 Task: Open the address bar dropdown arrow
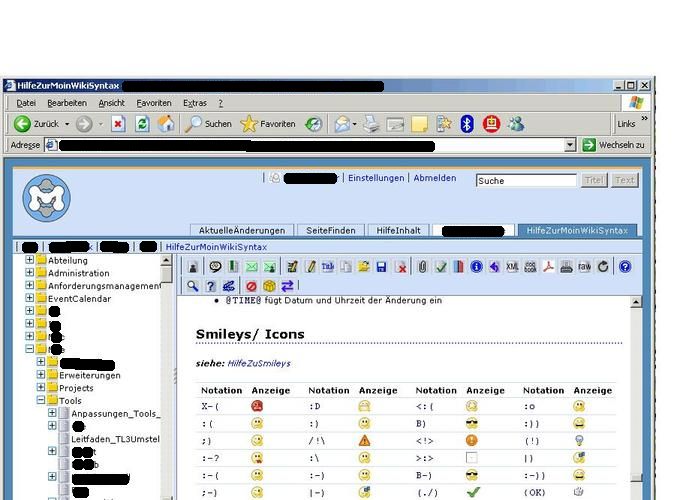pos(570,145)
